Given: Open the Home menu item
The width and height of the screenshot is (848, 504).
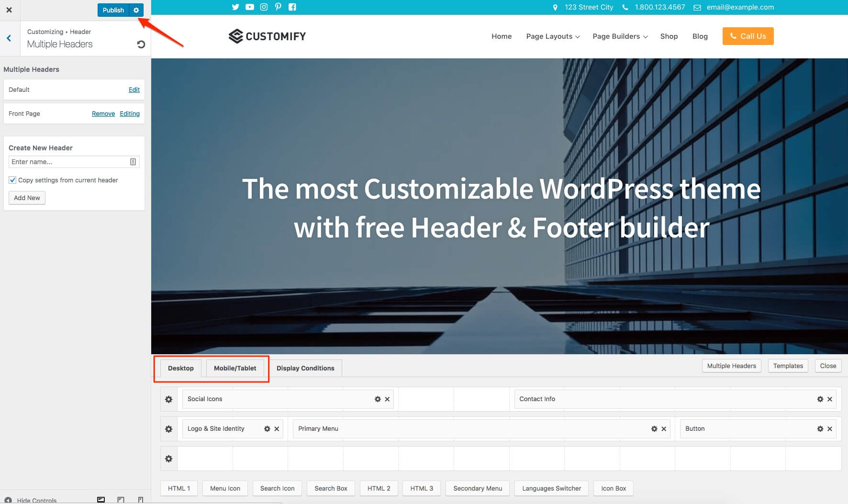Looking at the screenshot, I should (x=502, y=36).
